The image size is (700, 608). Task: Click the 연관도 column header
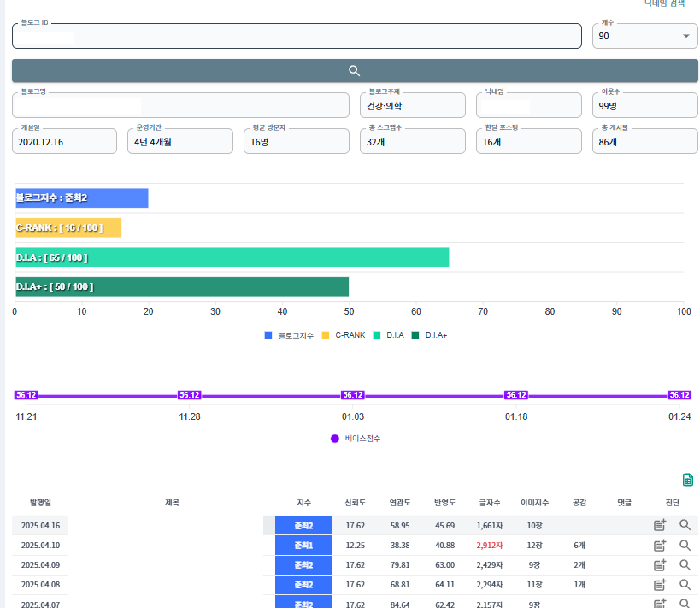click(x=400, y=503)
